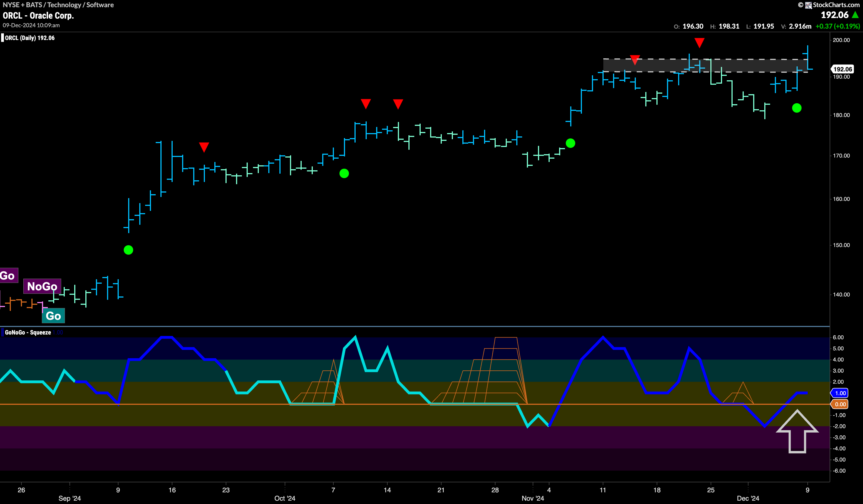Click the Nov '24 date axis label
The image size is (863, 504).
(533, 498)
